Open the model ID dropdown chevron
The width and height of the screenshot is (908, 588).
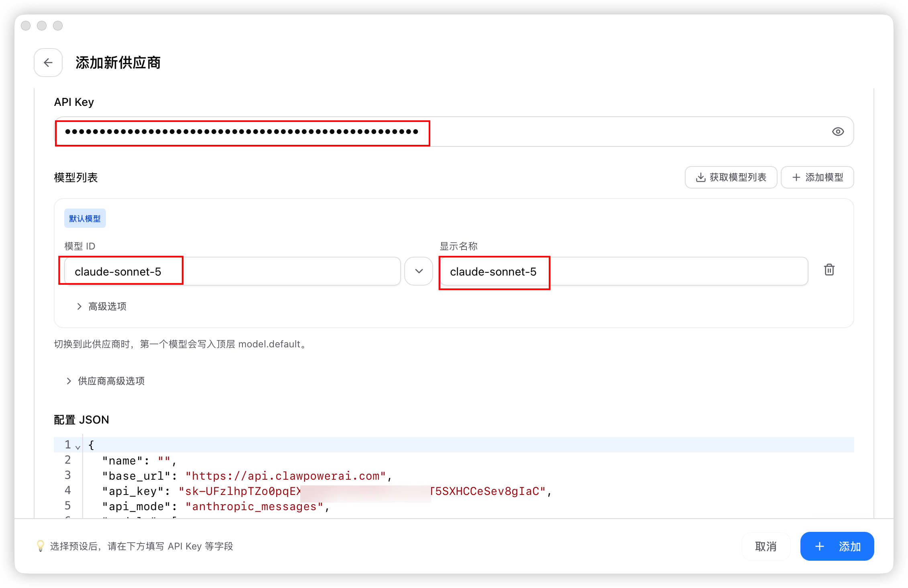pyautogui.click(x=419, y=272)
